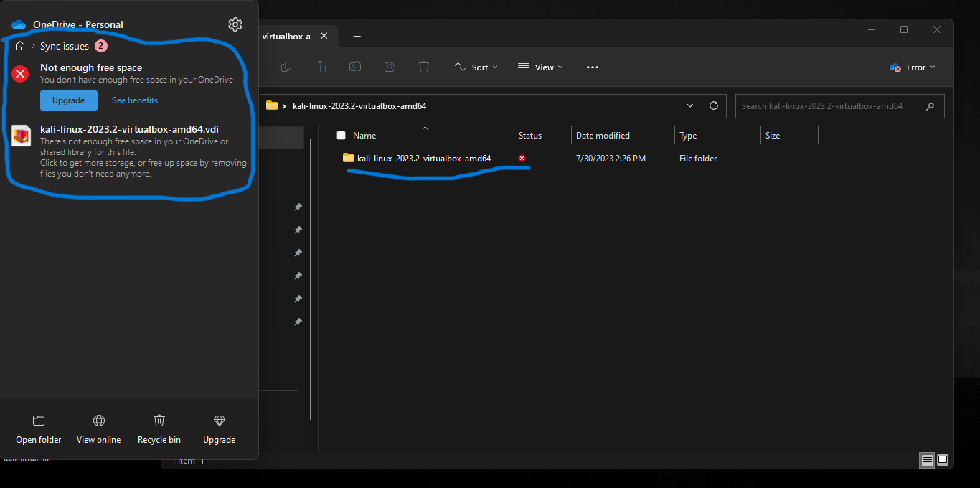Click kali-linux-2023.2-virtualbox-amd64.vdi issue title
The height and width of the screenshot is (488, 980).
point(130,129)
